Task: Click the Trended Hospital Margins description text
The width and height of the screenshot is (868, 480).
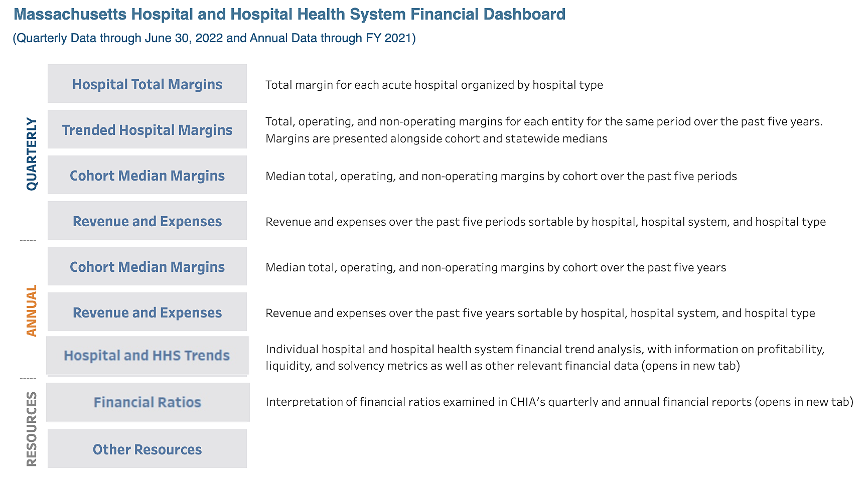Action: pos(544,129)
